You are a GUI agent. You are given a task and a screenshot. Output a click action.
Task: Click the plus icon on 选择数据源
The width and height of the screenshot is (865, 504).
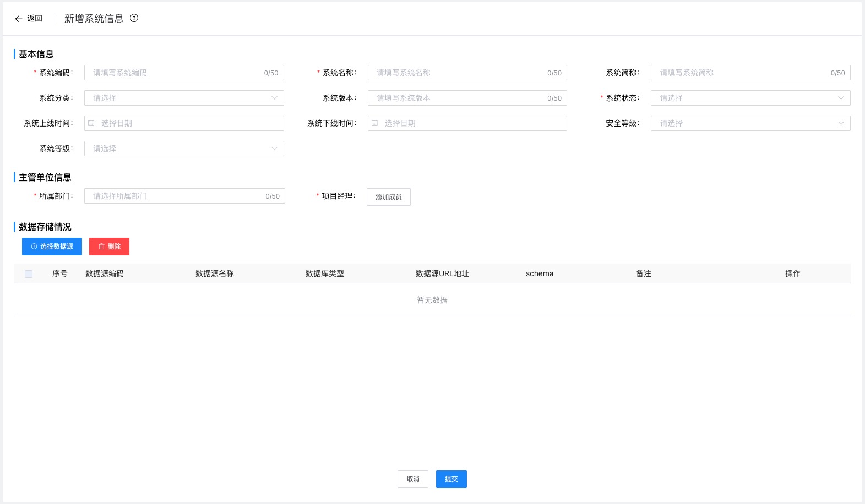tap(34, 246)
